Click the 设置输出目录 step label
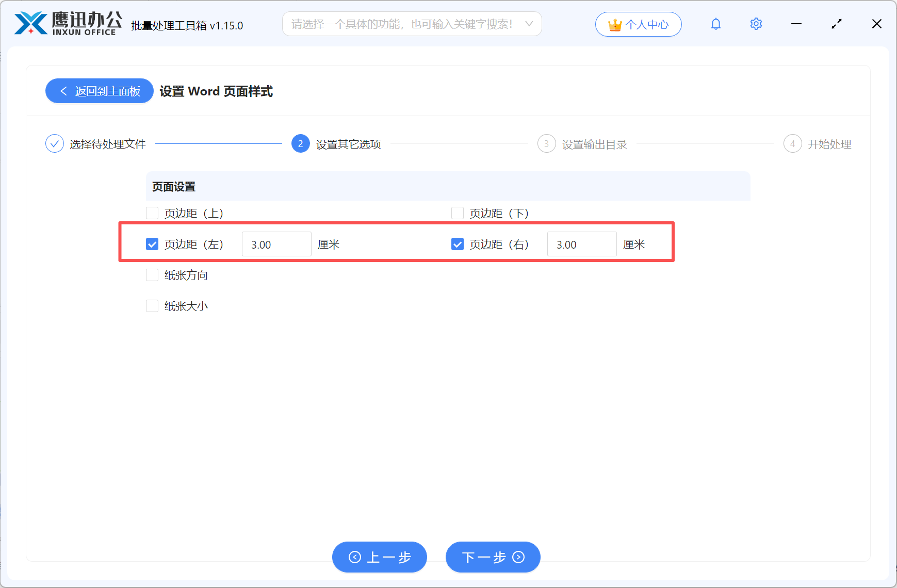 (x=594, y=144)
